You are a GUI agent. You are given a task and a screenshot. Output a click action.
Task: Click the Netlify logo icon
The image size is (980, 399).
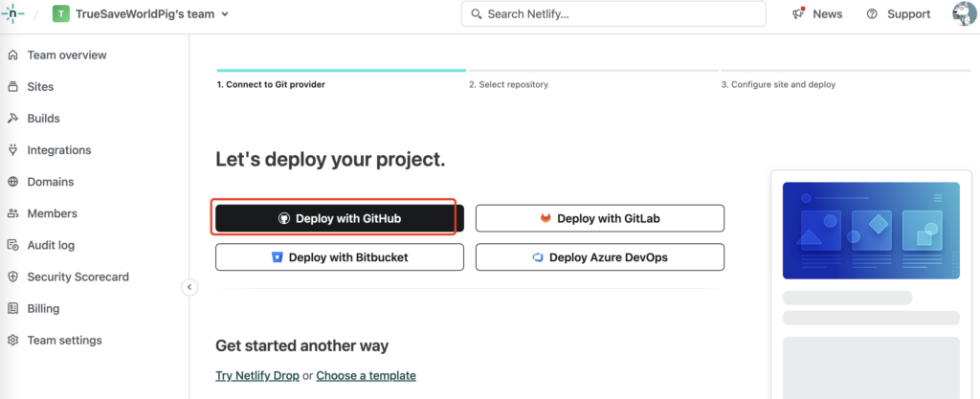13,14
